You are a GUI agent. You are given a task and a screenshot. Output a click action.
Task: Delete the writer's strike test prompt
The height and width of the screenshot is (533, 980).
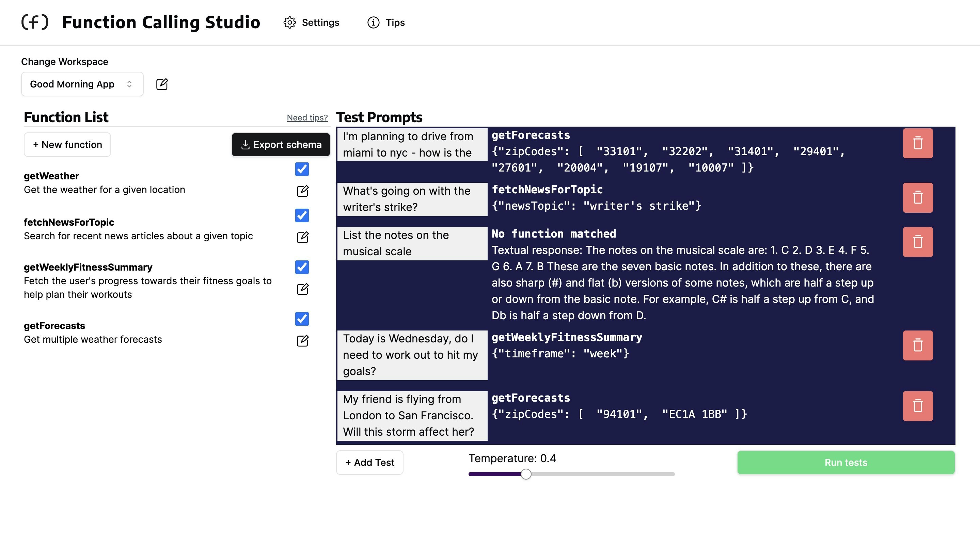[x=917, y=198]
